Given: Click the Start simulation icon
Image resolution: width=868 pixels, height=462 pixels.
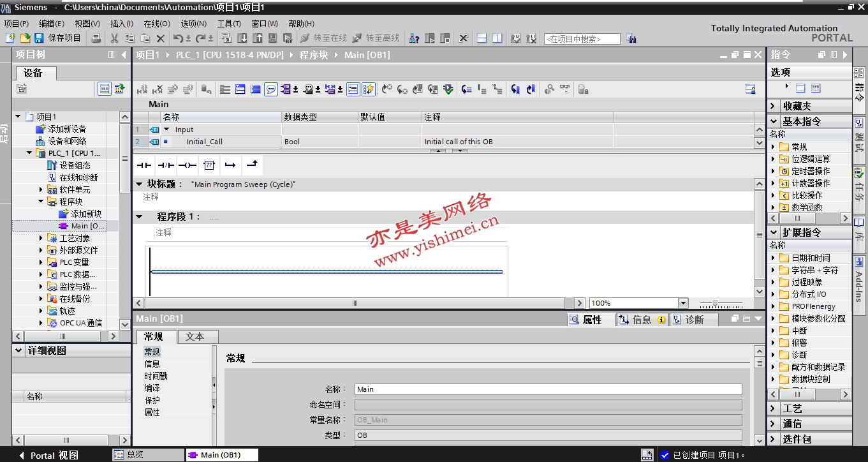Looking at the screenshot, I should pyautogui.click(x=273, y=38).
